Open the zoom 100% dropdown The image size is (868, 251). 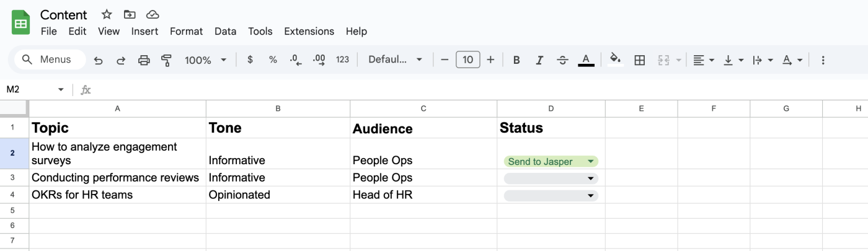click(205, 60)
